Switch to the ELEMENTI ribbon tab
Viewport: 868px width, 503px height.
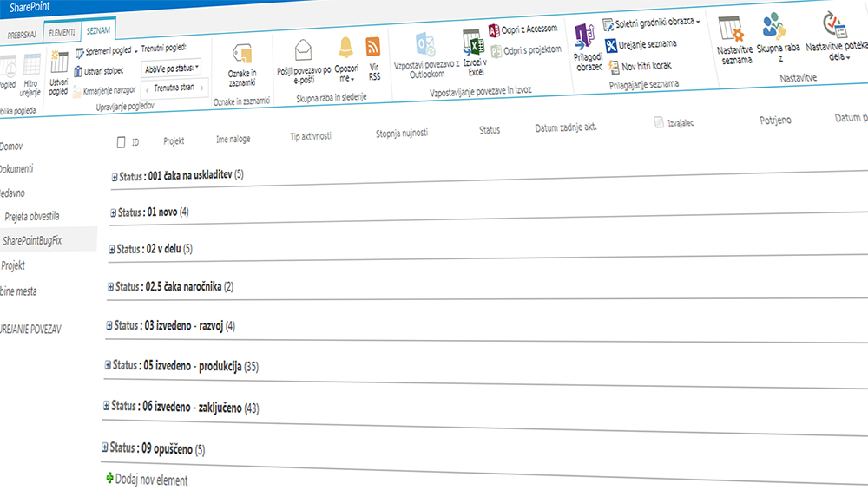click(61, 32)
